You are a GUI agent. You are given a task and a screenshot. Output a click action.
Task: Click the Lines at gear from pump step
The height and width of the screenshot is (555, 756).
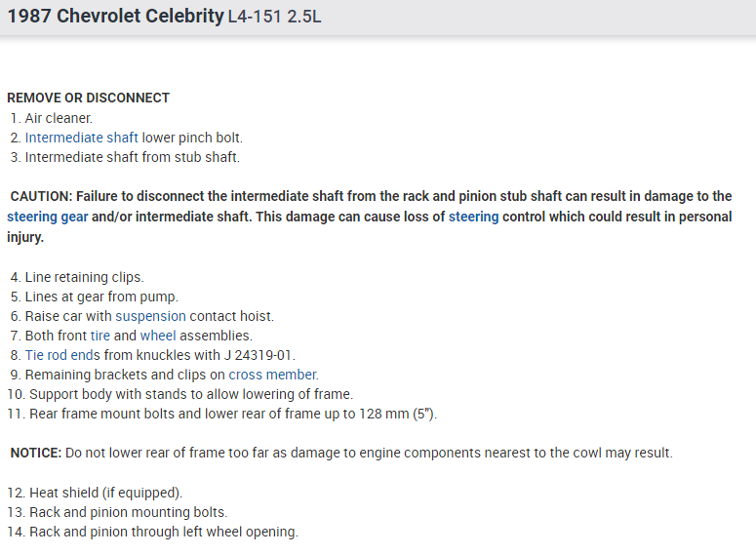tap(101, 297)
